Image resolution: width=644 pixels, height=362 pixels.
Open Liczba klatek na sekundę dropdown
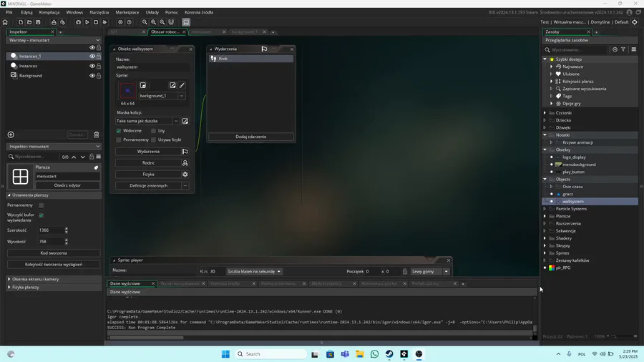(x=254, y=272)
